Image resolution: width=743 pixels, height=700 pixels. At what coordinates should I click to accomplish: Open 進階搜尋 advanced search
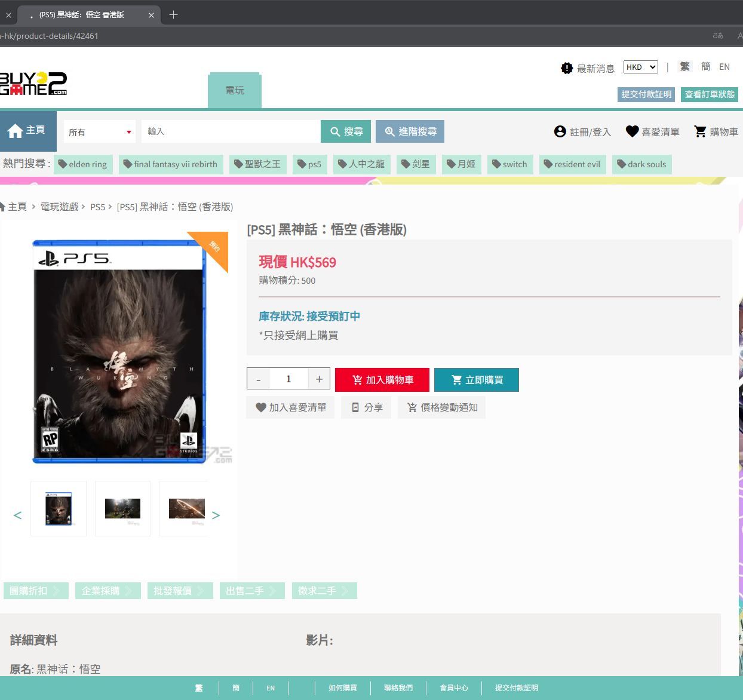(x=410, y=131)
